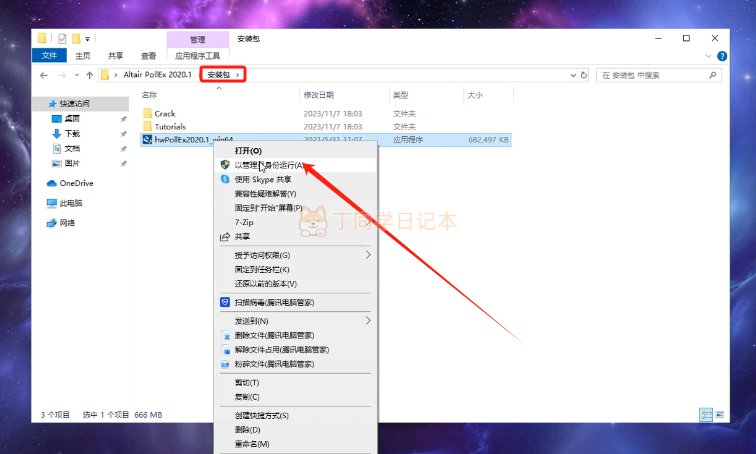The height and width of the screenshot is (454, 756).
Task: Open 桌面 in the navigation pane
Action: (72, 118)
